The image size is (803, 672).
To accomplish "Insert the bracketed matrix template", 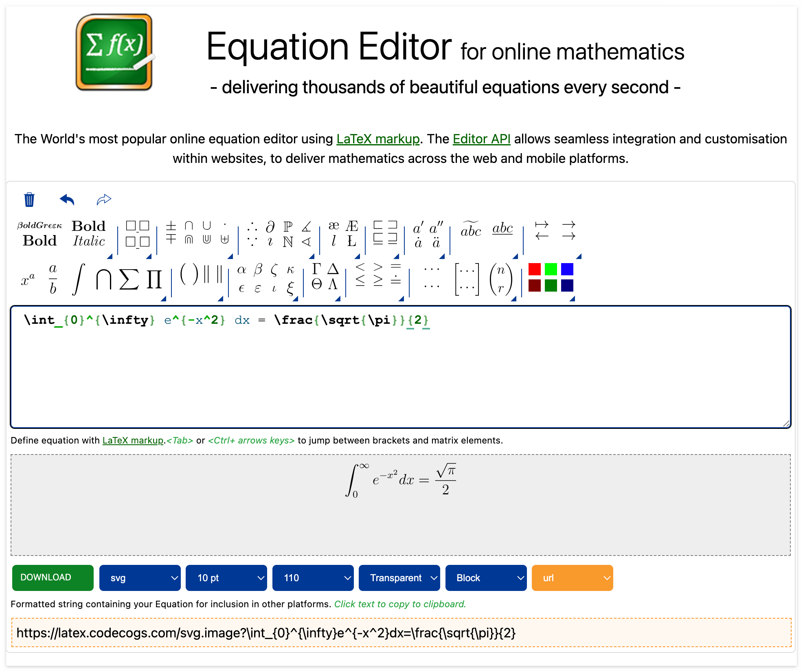I will click(x=467, y=279).
